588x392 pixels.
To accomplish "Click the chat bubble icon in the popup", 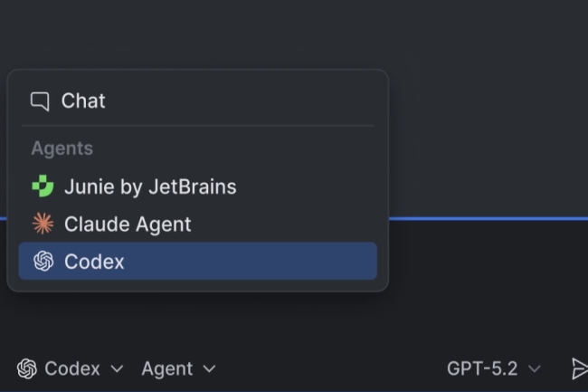I will (x=39, y=100).
